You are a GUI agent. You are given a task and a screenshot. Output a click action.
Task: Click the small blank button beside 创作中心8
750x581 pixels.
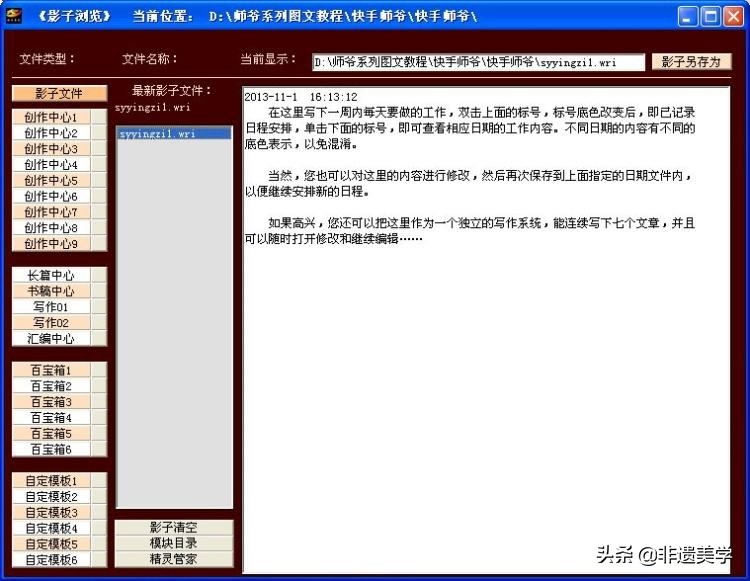[x=99, y=228]
